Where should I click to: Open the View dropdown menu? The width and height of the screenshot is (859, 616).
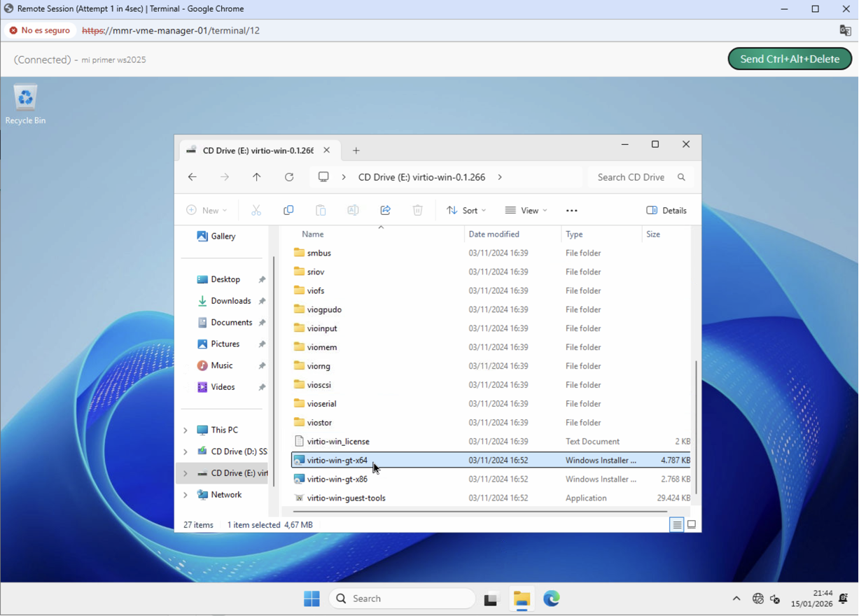point(526,210)
